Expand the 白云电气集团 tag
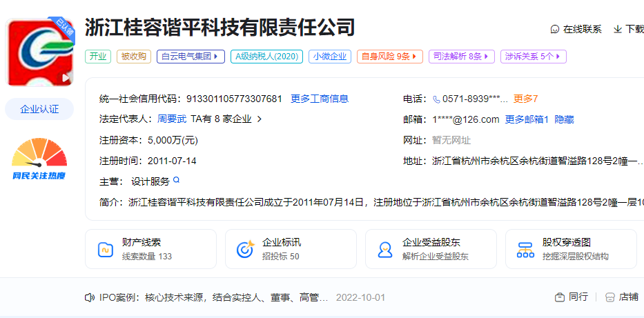The height and width of the screenshot is (318, 644). tap(191, 57)
